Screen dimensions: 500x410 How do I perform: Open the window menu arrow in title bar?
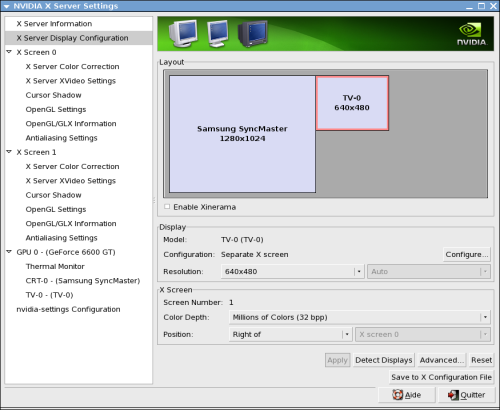click(6, 6)
